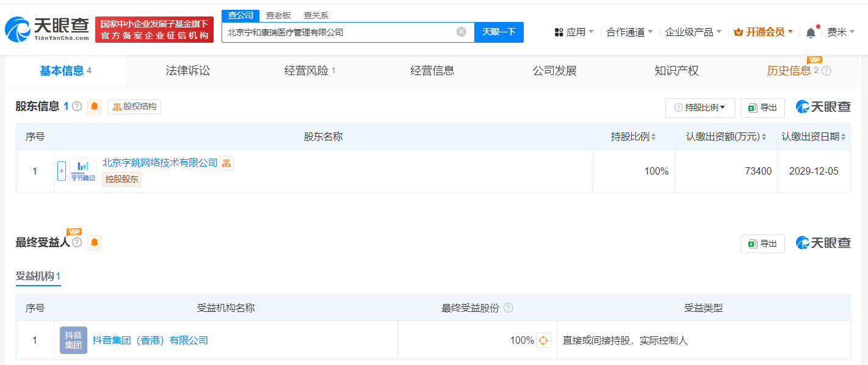The width and height of the screenshot is (868, 365).
Task: Open the 知识产权 tab
Action: click(x=676, y=71)
